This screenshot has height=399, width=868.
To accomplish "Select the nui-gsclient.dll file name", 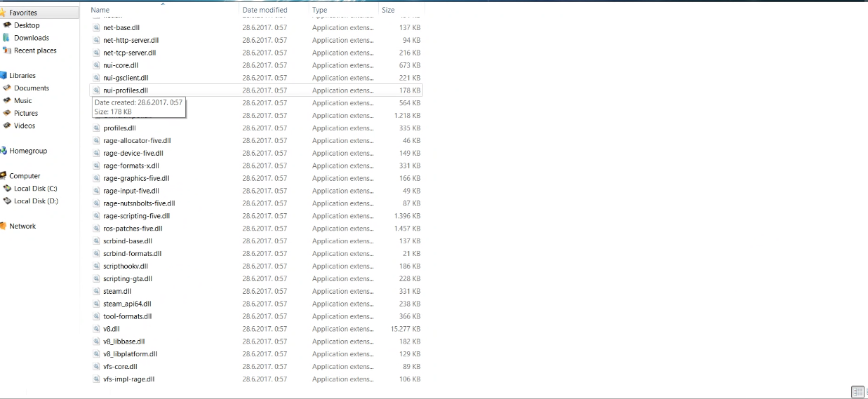I will coord(126,78).
